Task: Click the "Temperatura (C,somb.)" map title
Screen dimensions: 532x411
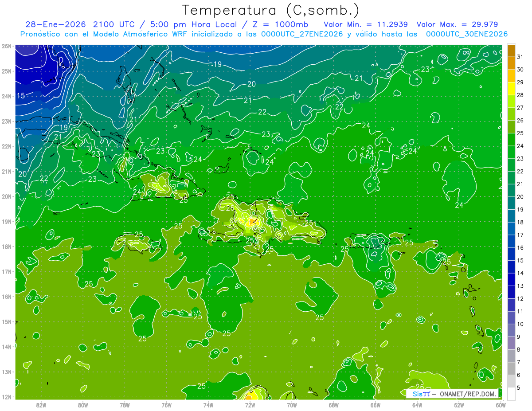Action: point(271,11)
